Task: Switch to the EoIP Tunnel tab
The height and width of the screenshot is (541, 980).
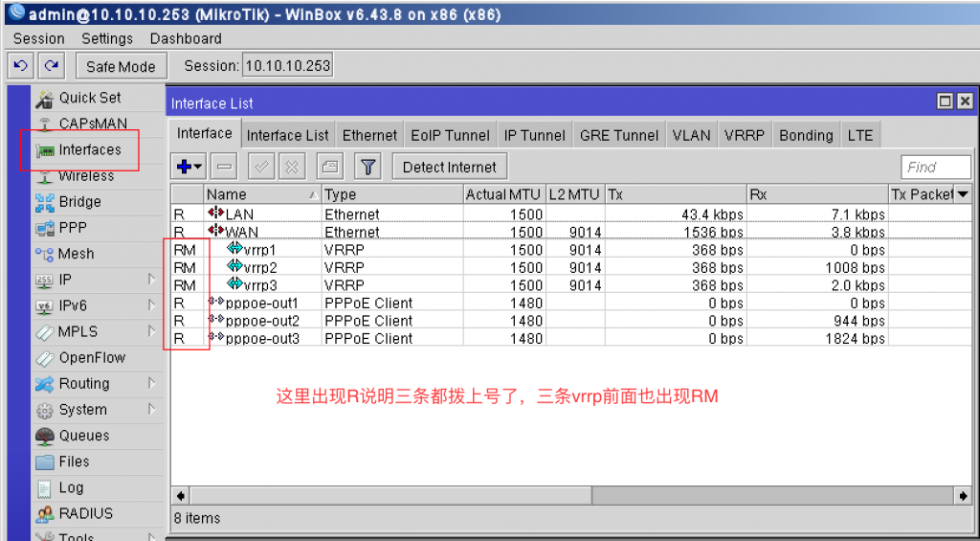Action: point(450,135)
